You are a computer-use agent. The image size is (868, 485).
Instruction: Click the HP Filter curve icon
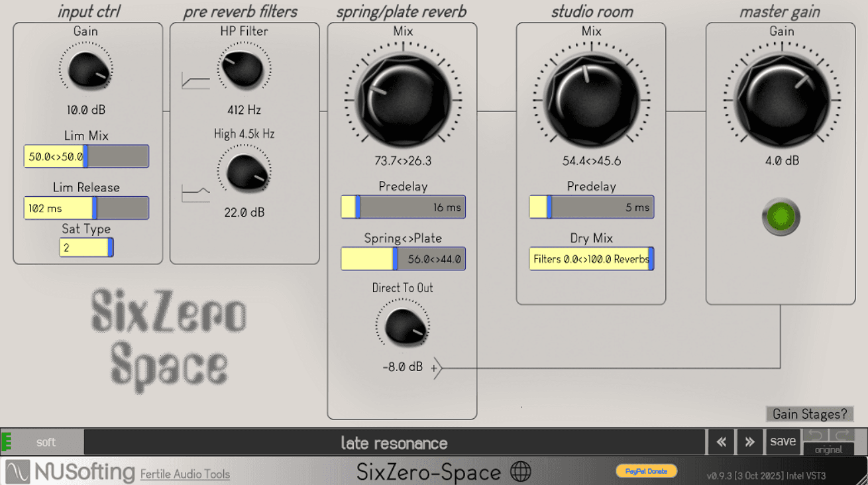[x=195, y=81]
